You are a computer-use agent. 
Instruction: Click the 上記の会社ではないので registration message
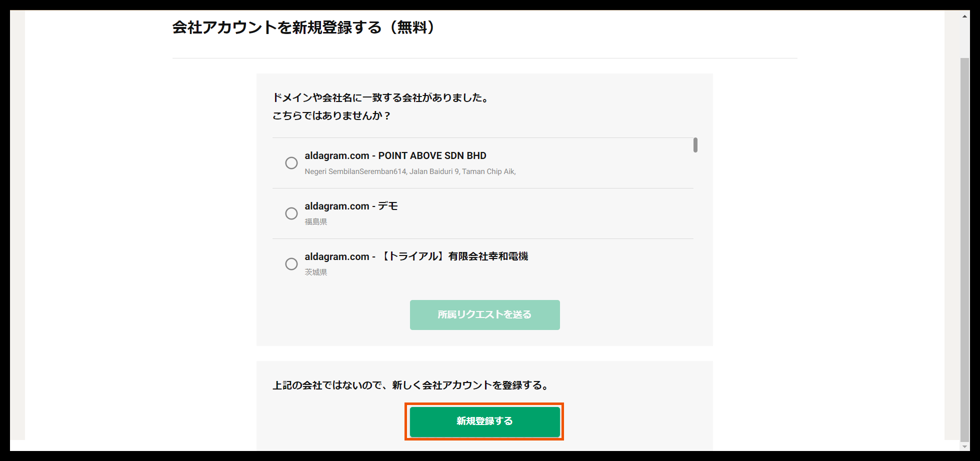click(410, 385)
